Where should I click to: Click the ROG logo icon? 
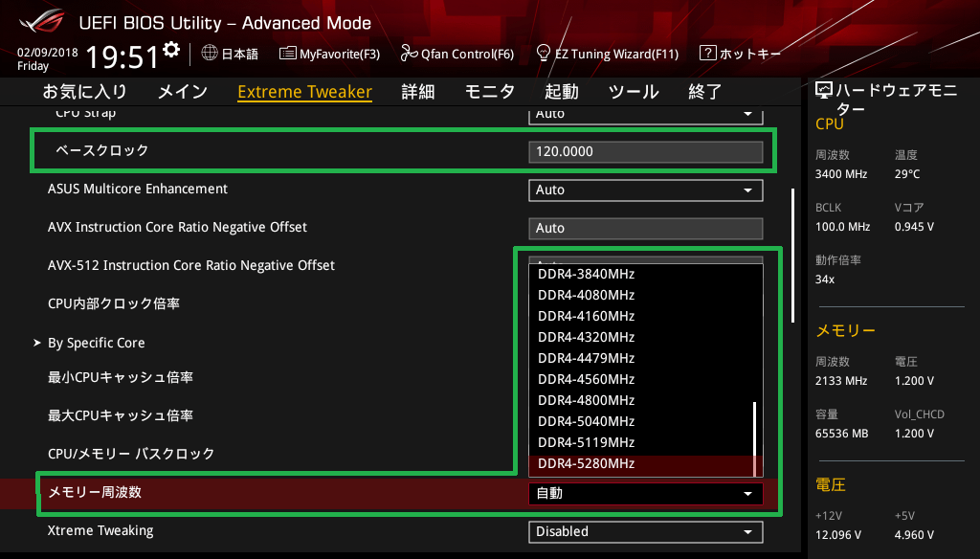[x=41, y=22]
